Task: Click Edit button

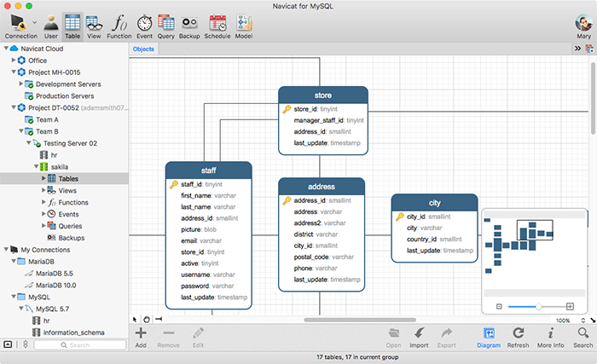Action: point(198,338)
